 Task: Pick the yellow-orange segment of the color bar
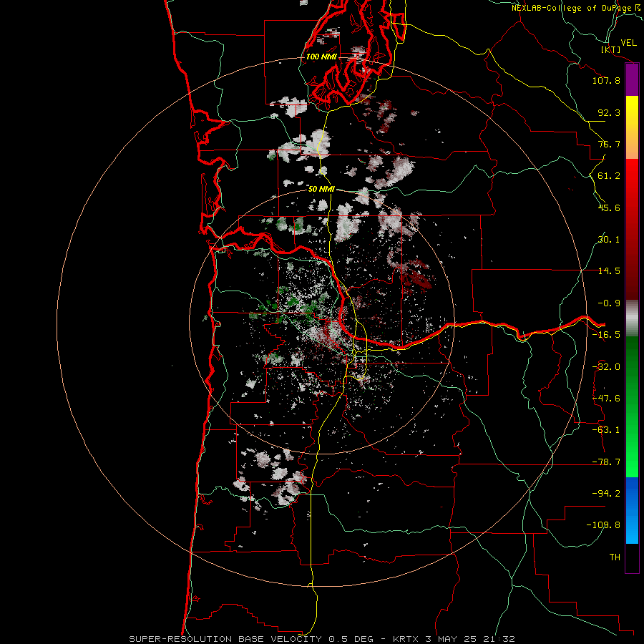click(632, 127)
